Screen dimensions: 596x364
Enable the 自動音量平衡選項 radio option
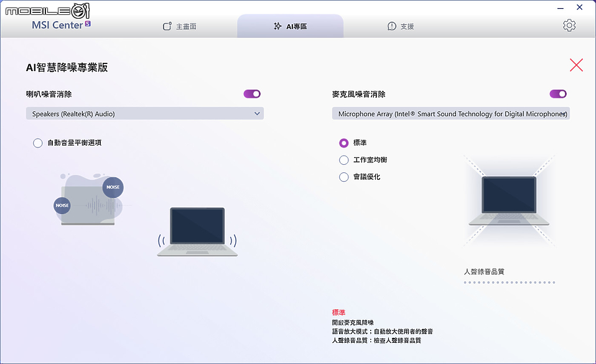pos(37,143)
